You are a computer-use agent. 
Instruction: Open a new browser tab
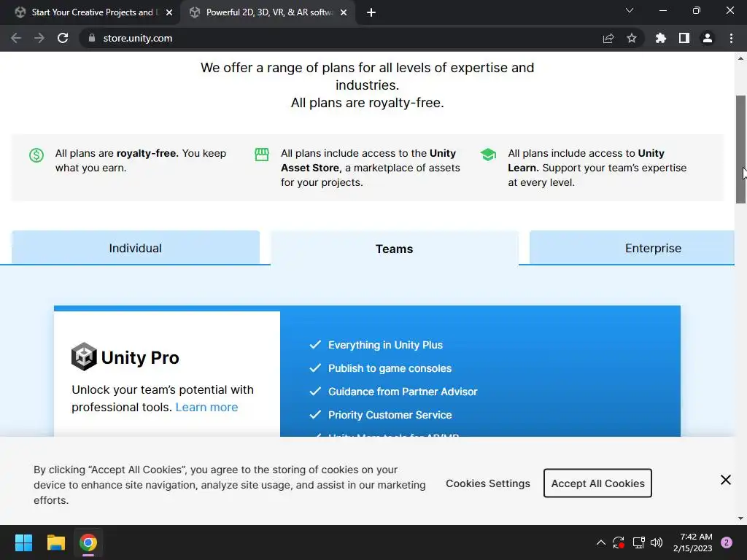[x=371, y=13]
